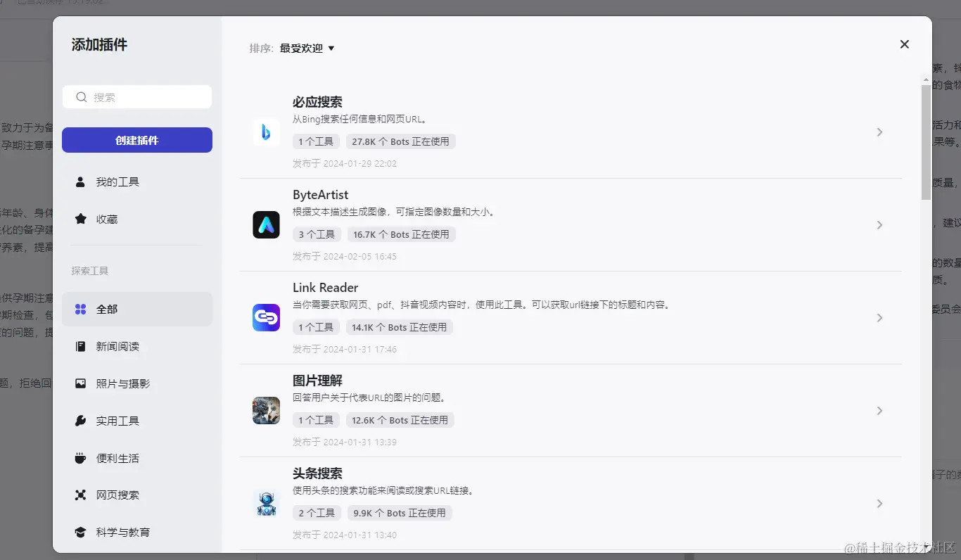Click the plugin list scrollbar thumb
The height and width of the screenshot is (560, 961).
coord(926,143)
